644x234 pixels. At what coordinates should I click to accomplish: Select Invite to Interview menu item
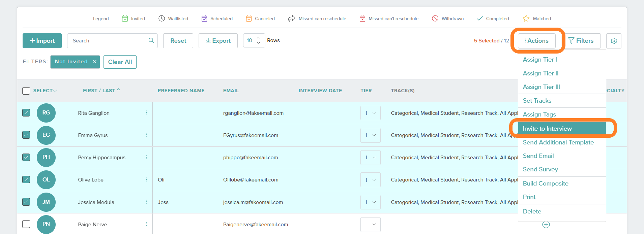(x=562, y=129)
